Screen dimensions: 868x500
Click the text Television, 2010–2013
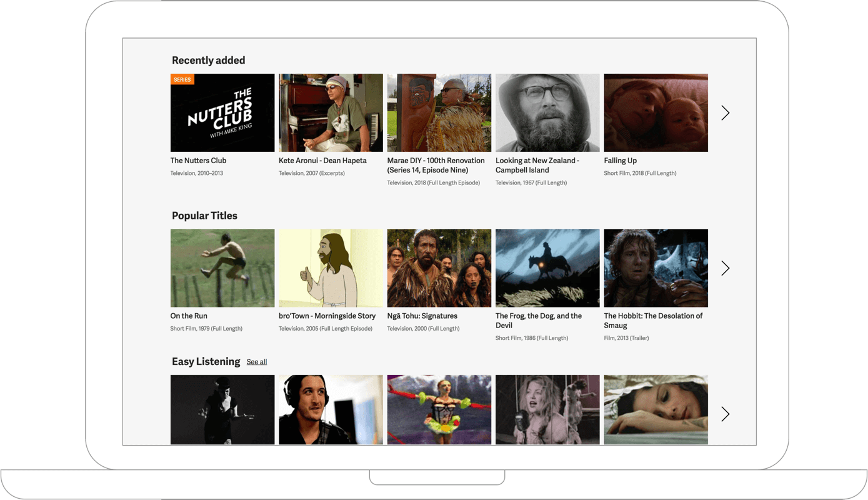coord(196,173)
